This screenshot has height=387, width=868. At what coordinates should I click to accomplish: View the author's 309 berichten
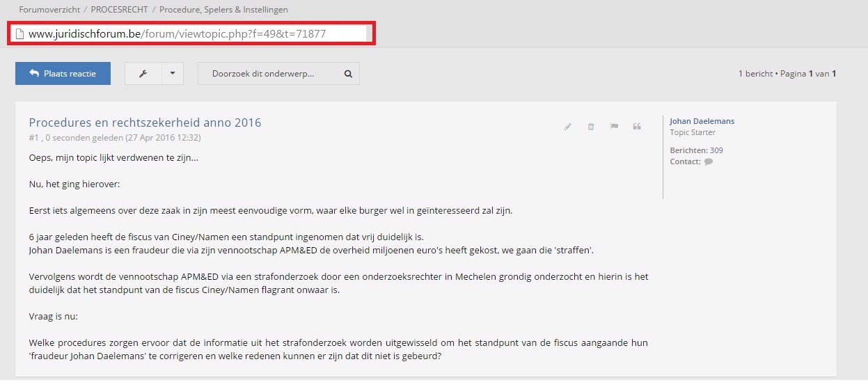pos(716,150)
